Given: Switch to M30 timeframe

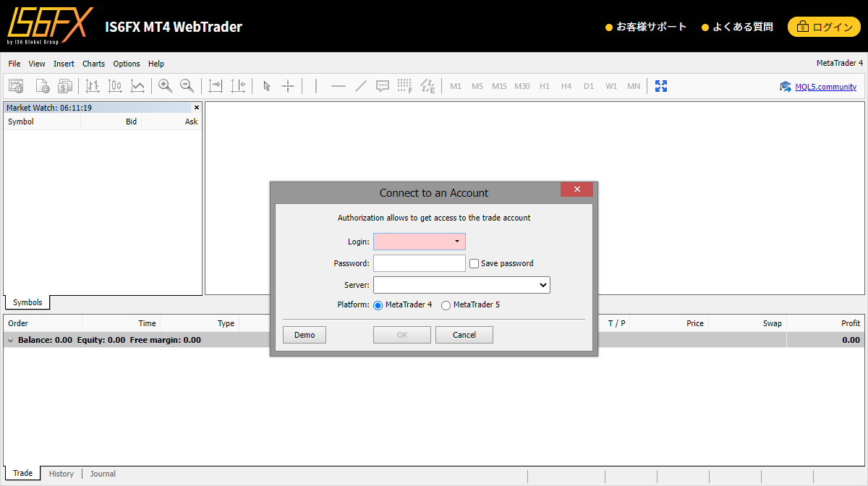Looking at the screenshot, I should tap(522, 86).
